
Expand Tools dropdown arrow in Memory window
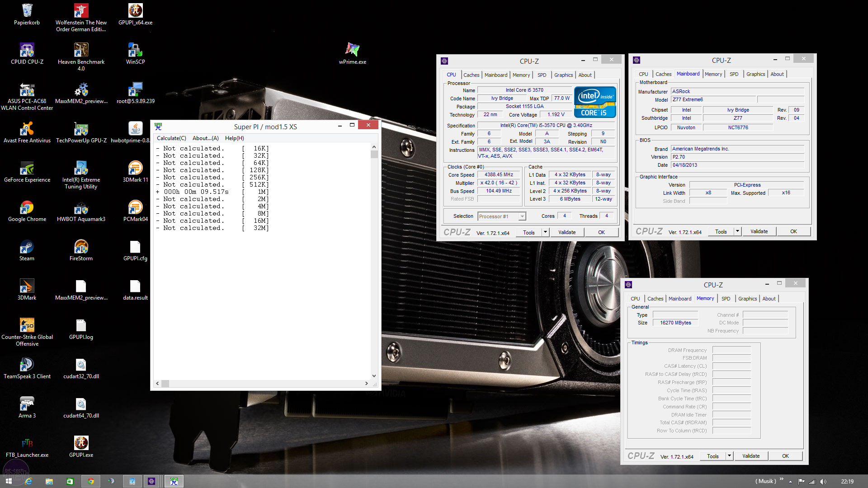[x=729, y=456]
